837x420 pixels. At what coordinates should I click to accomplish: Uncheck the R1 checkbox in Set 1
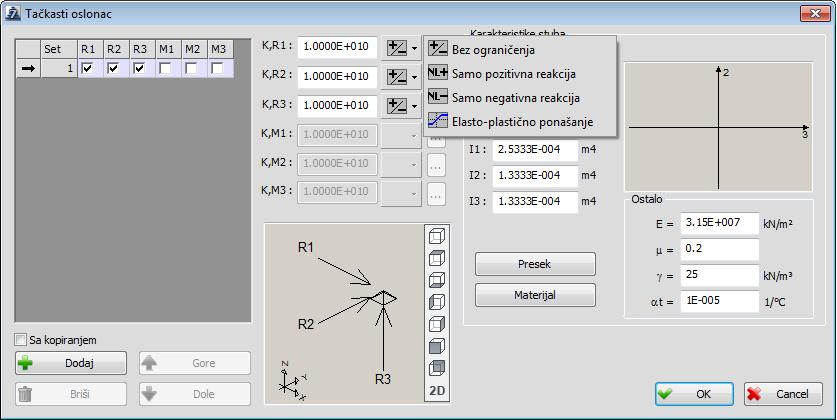click(x=87, y=68)
